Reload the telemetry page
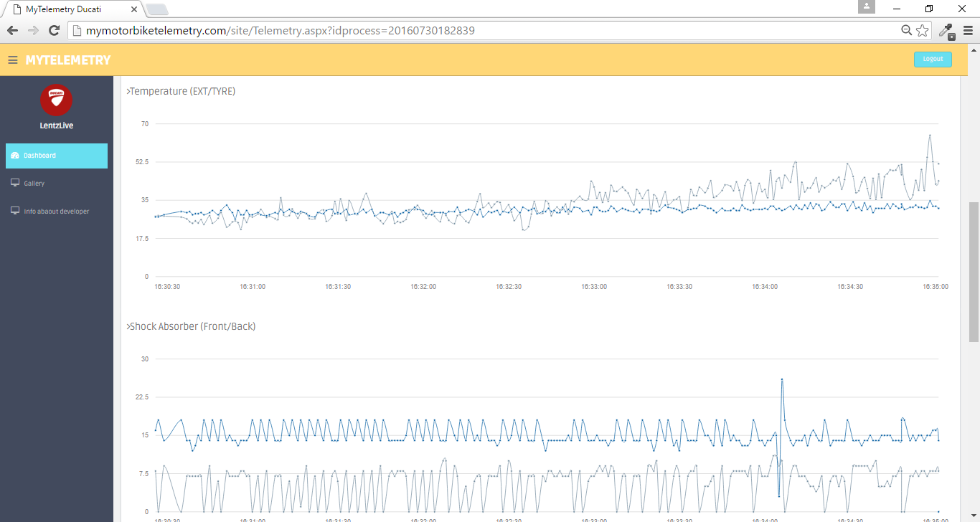Image resolution: width=980 pixels, height=522 pixels. coord(54,31)
